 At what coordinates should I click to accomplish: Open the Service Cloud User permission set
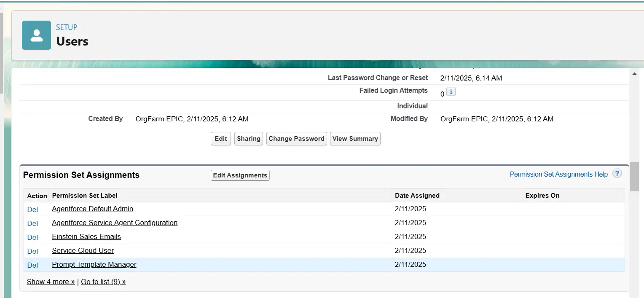[x=83, y=251]
